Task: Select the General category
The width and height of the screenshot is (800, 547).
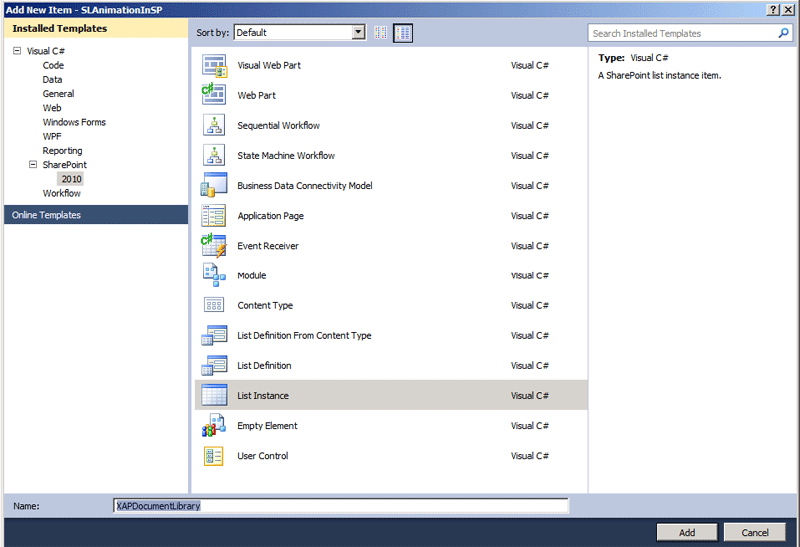Action: (58, 94)
